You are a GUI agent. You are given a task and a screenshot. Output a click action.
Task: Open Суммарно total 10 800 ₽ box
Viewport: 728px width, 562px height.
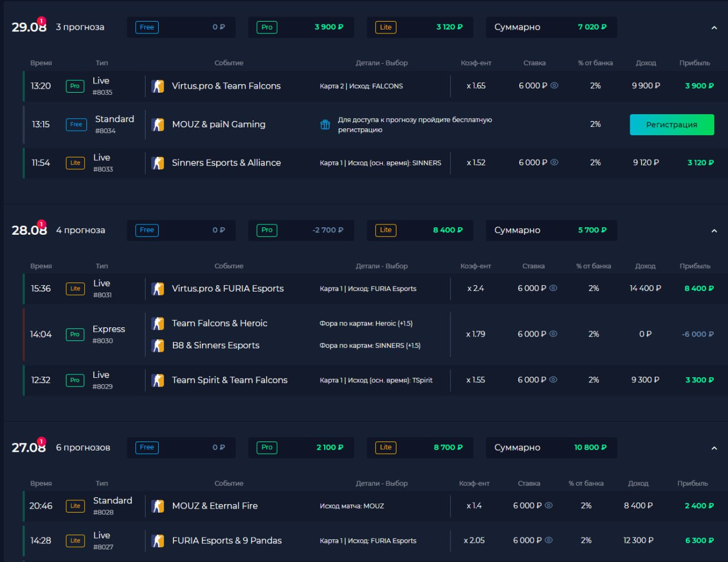pyautogui.click(x=551, y=448)
